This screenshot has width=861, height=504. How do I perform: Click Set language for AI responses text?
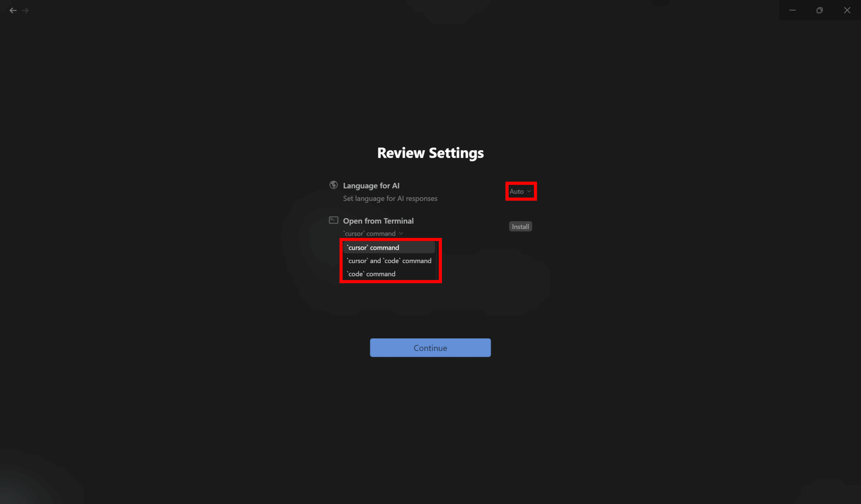click(x=390, y=198)
